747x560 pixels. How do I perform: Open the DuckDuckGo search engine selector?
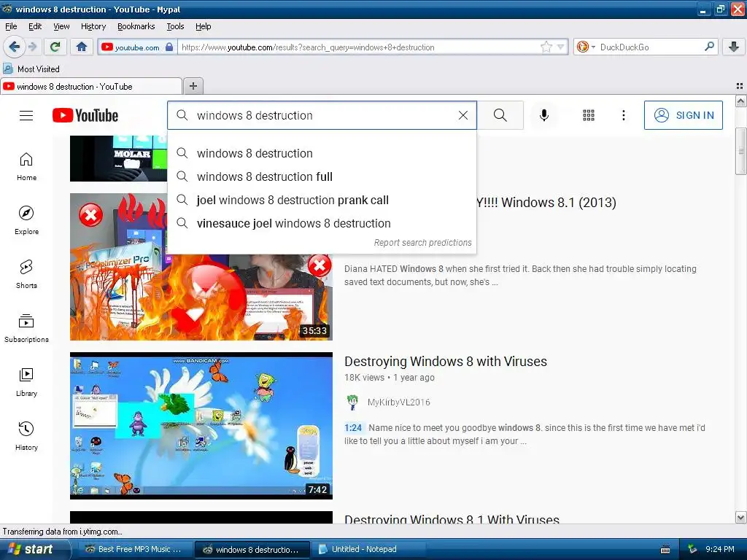click(586, 47)
